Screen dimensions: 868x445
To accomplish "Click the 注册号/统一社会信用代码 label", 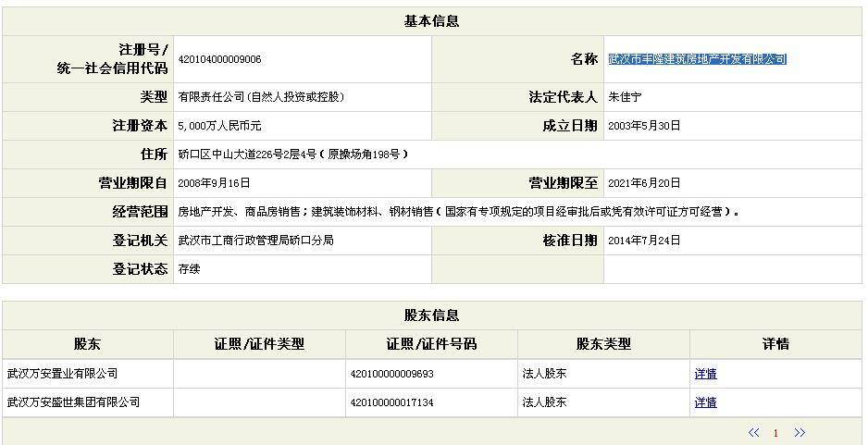I will coord(112,59).
